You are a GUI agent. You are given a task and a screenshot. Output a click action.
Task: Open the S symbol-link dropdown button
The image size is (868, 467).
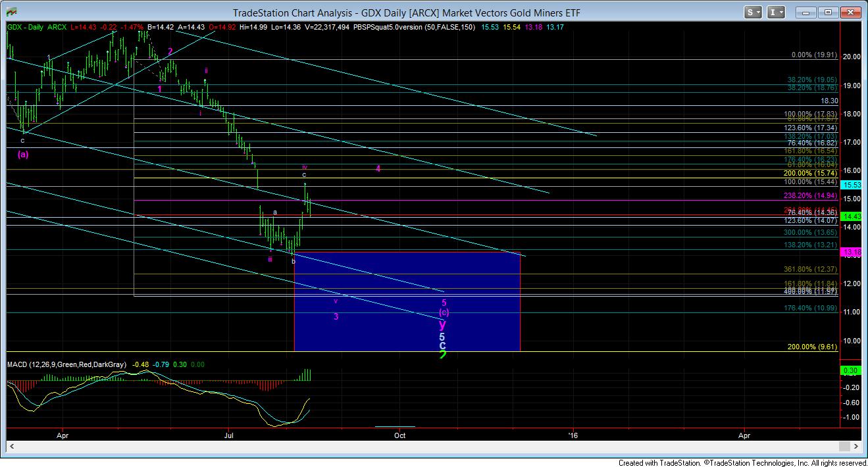pos(754,12)
